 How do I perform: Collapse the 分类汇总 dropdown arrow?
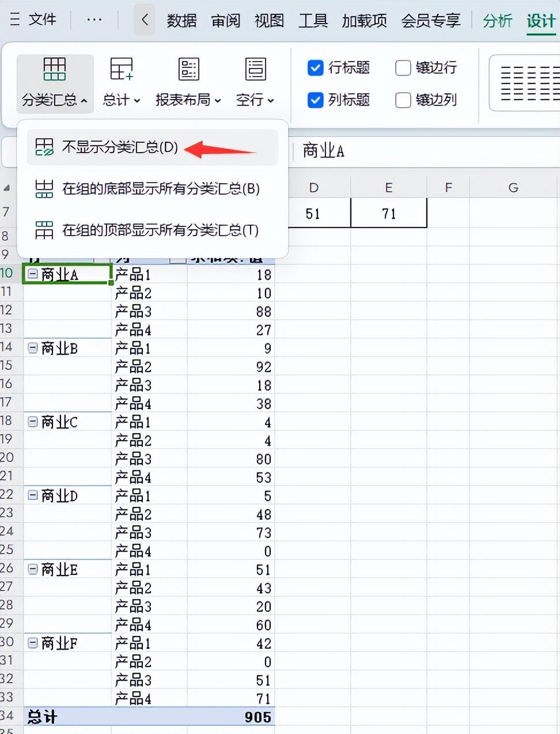click(x=84, y=101)
